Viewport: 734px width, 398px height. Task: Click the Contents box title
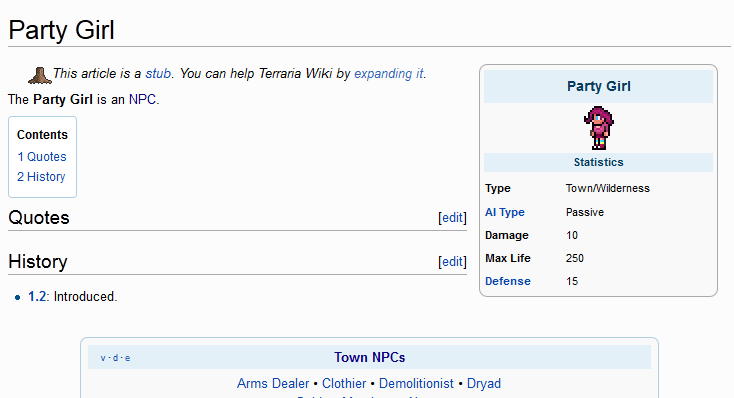point(42,134)
